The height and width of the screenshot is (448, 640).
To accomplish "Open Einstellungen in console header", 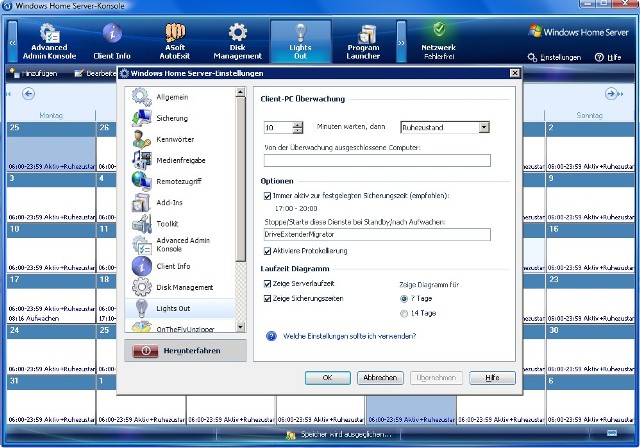I will coord(554,58).
